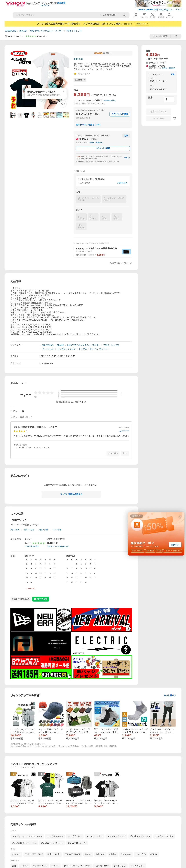Open こだわり条件 search options
Viewport: 186px width, 868px height.
click(x=107, y=15)
